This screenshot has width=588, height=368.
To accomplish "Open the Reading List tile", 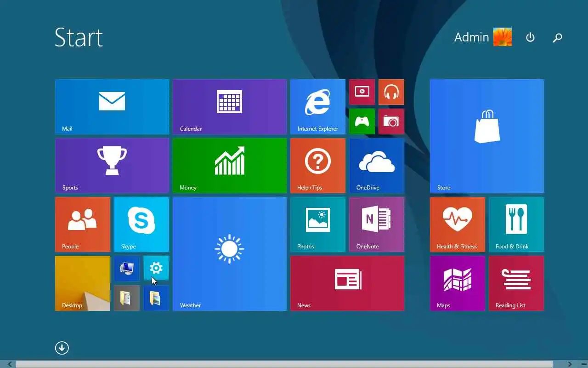I will (x=516, y=283).
